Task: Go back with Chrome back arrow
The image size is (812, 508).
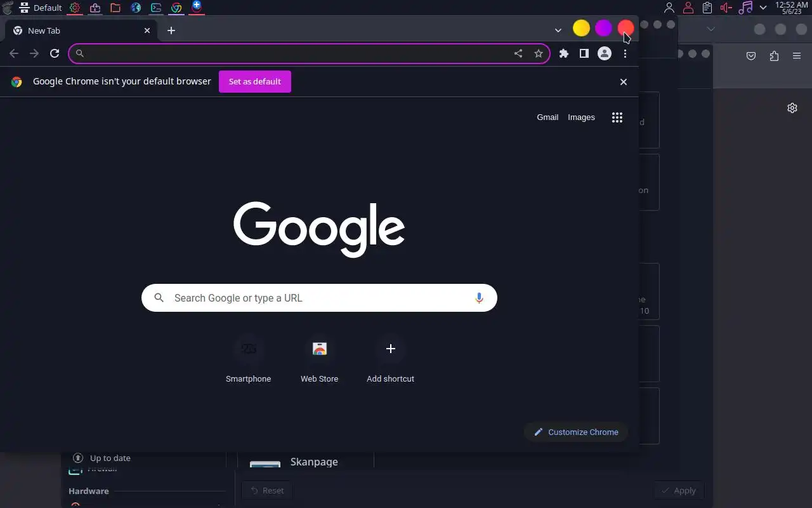Action: (x=14, y=53)
